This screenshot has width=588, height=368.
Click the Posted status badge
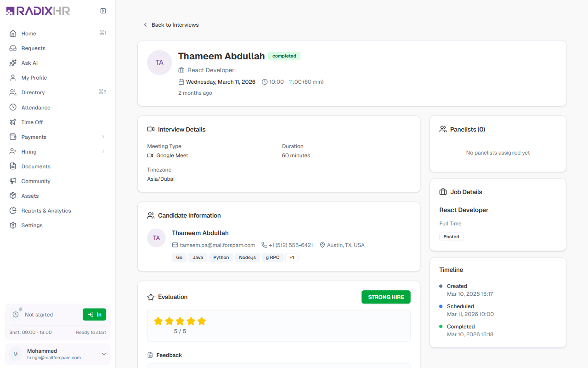pos(451,236)
